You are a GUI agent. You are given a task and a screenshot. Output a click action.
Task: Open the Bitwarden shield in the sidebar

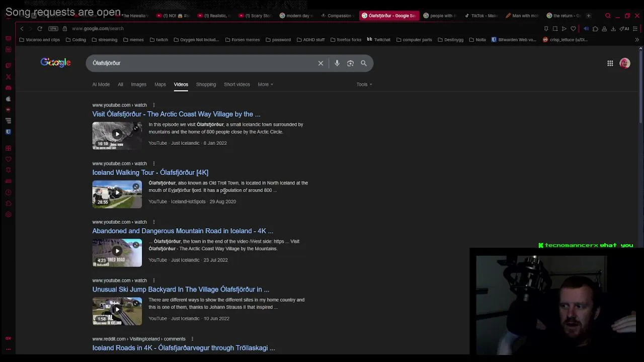(8, 132)
